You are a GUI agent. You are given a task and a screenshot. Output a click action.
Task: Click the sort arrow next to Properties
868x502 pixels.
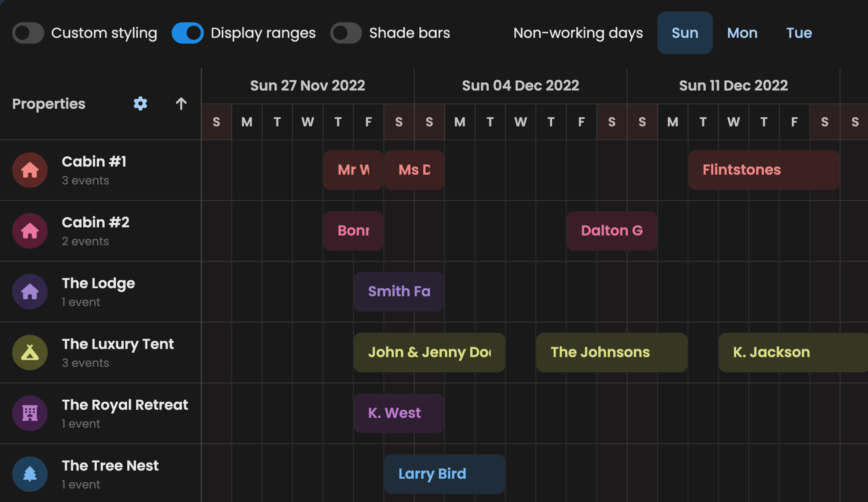pyautogui.click(x=181, y=104)
